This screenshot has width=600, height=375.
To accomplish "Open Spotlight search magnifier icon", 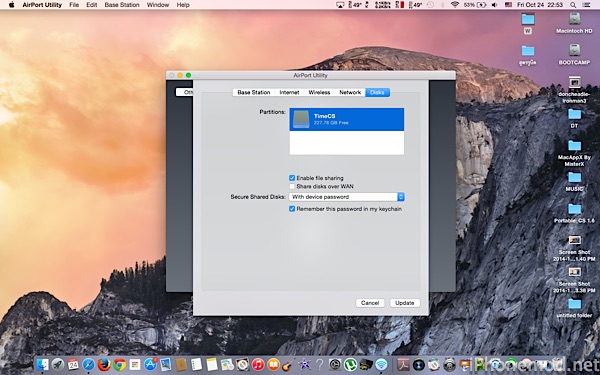I will [573, 5].
